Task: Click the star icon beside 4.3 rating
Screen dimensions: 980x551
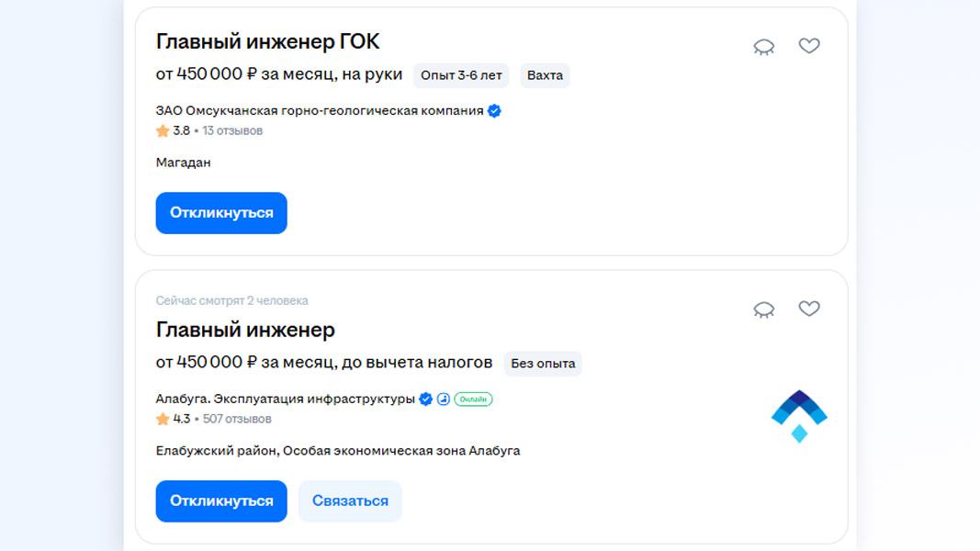Action: 163,420
